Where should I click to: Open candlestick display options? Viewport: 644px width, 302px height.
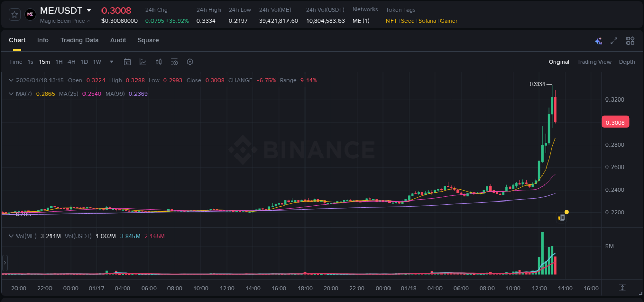[159, 62]
